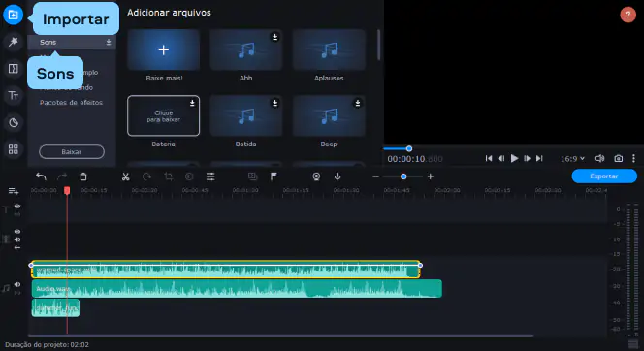Viewport: 644px width, 351px height.
Task: Download the Babida sound
Action: (274, 103)
